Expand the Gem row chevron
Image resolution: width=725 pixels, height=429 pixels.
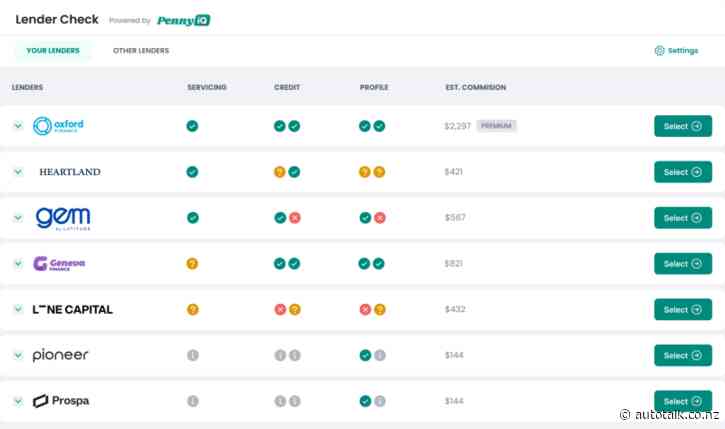point(18,217)
